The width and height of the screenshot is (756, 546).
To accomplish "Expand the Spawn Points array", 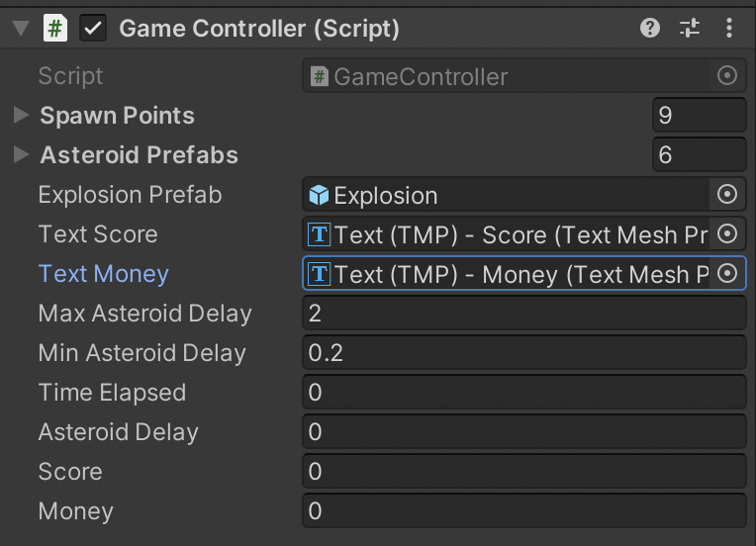I will click(21, 116).
